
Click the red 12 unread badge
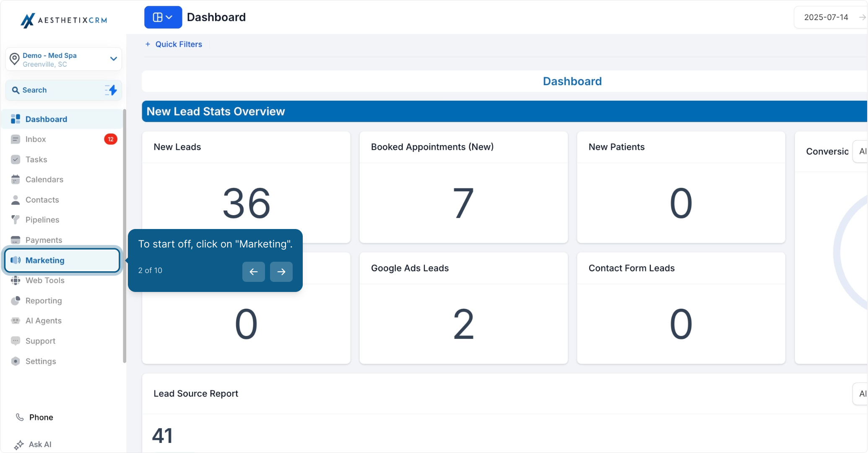coord(111,139)
